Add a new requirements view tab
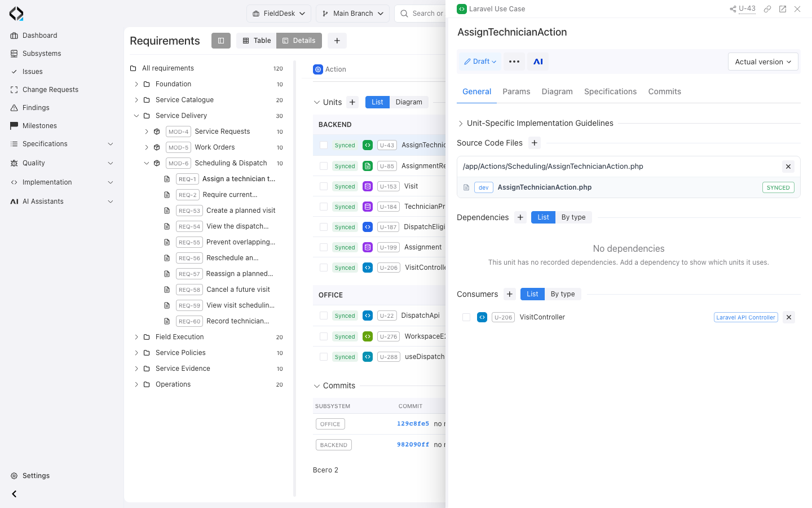The image size is (812, 508). [x=337, y=41]
